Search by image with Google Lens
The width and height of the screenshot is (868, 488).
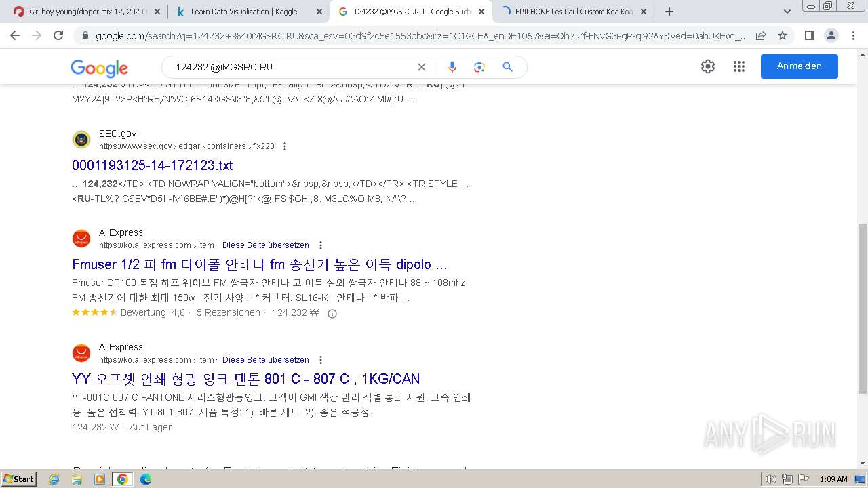tap(479, 67)
